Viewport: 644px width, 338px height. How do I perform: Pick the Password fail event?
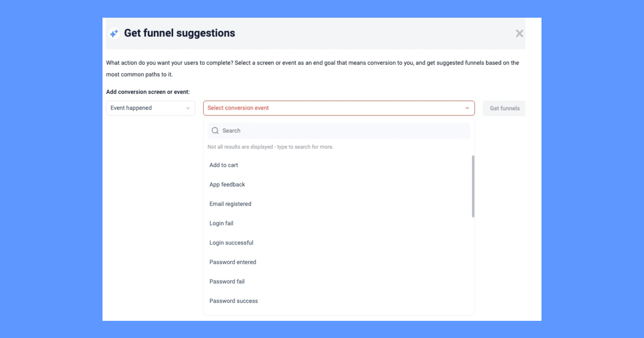227,281
